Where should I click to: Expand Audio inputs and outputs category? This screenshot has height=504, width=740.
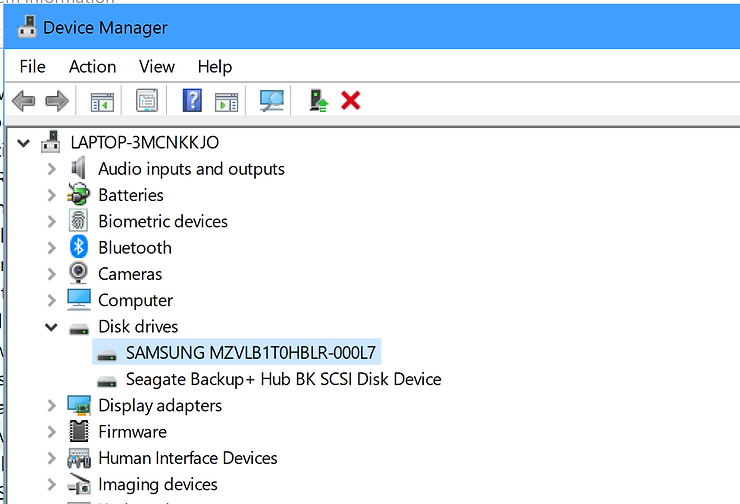click(51, 169)
